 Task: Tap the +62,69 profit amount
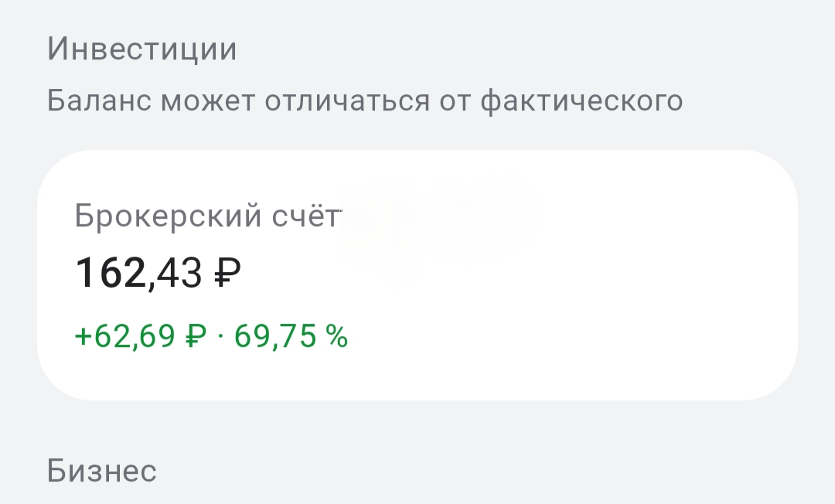[126, 336]
